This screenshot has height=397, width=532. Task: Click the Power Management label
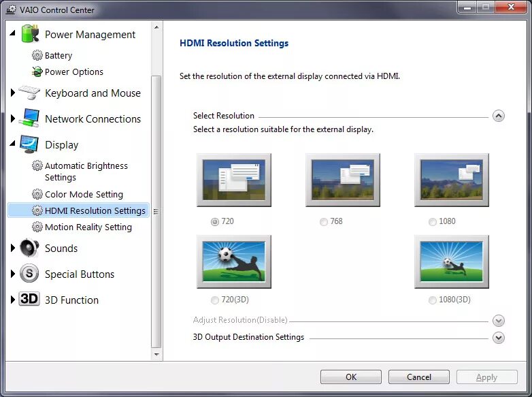pyautogui.click(x=90, y=34)
